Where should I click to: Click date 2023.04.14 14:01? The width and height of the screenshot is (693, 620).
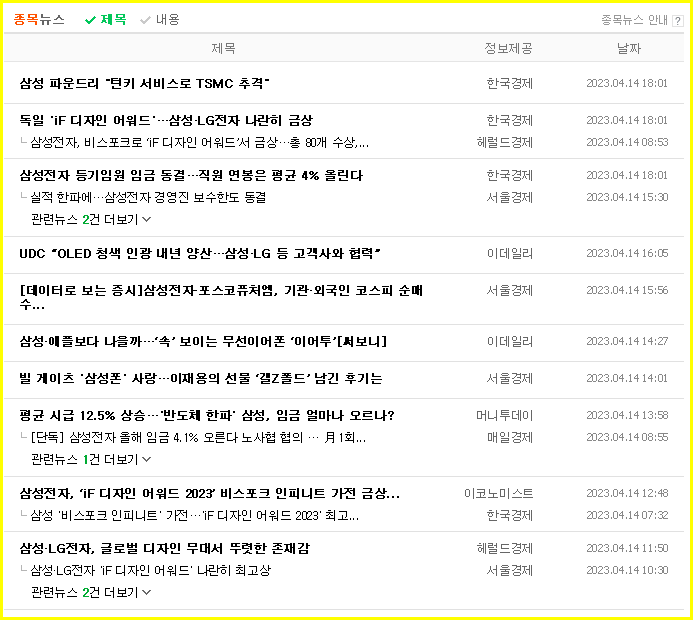tap(627, 378)
